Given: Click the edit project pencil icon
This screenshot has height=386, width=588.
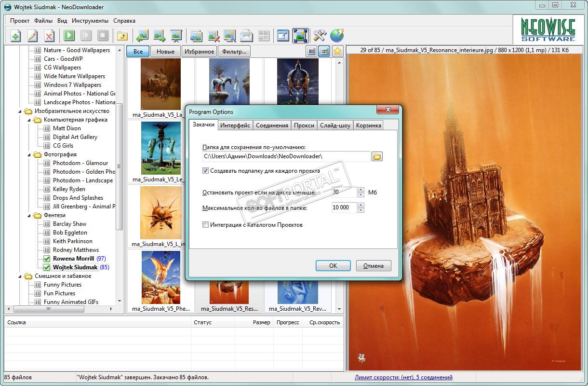Looking at the screenshot, I should 32,36.
